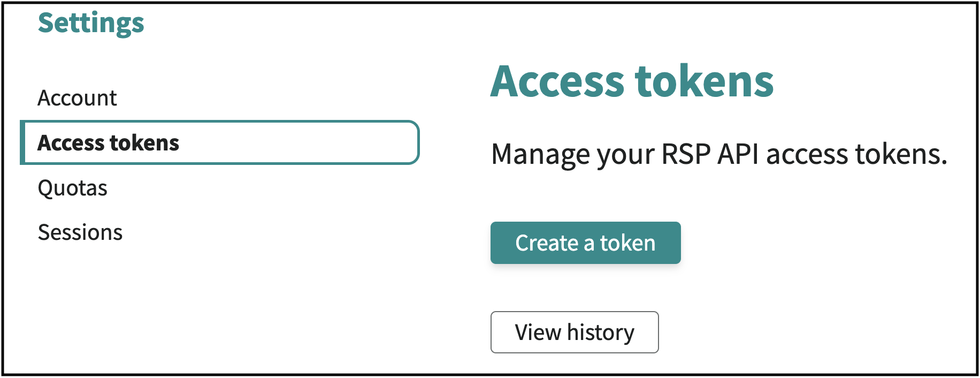The height and width of the screenshot is (378, 980).
Task: View Sessions from the settings navigation
Action: 80,232
